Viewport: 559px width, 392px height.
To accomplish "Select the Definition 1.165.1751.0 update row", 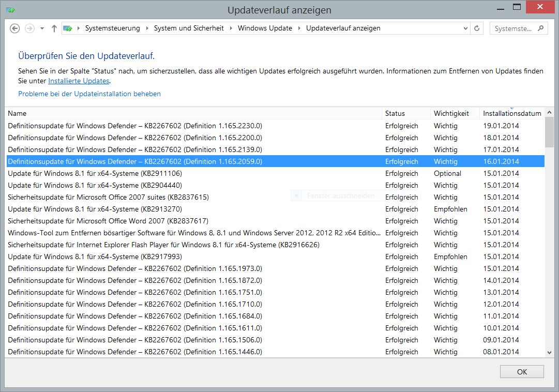I will (275, 293).
